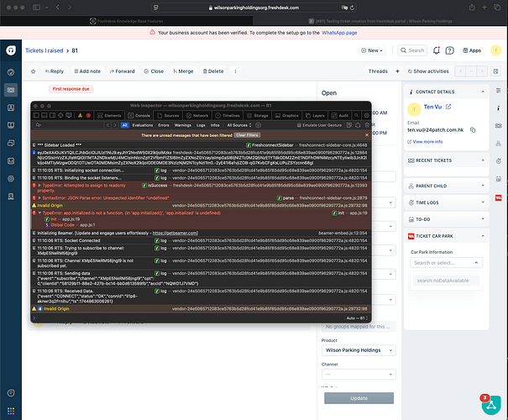Open Web Inspector settings gear
Viewport: 508px width, 420px height.
tap(366, 115)
